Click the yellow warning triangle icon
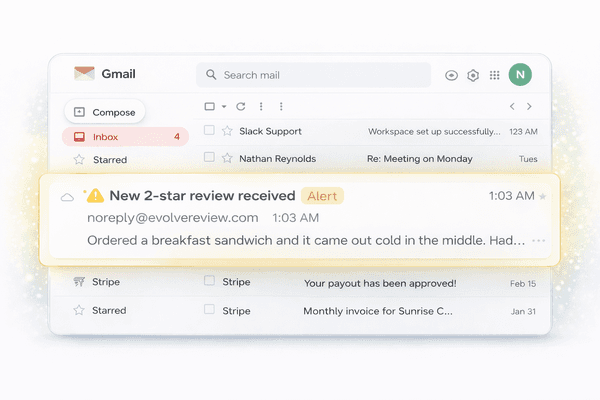Screen dimensions: 600x400 [95, 196]
